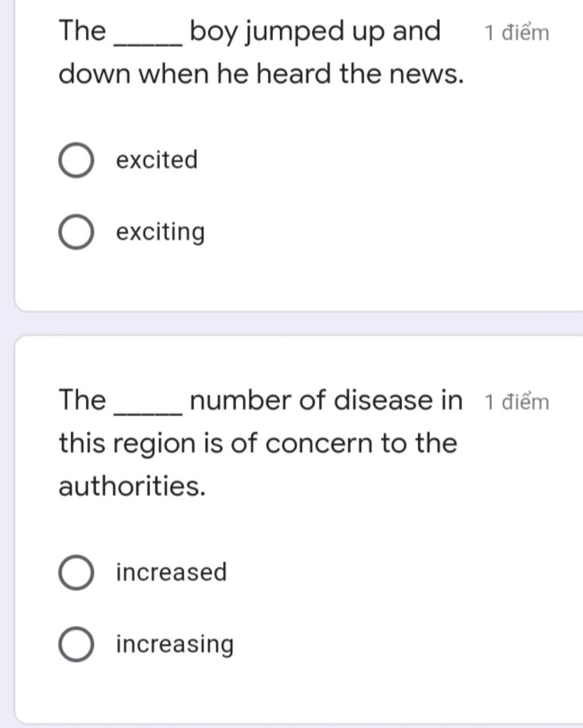Click the blank underline in the boy question
The height and width of the screenshot is (728, 583).
(149, 43)
